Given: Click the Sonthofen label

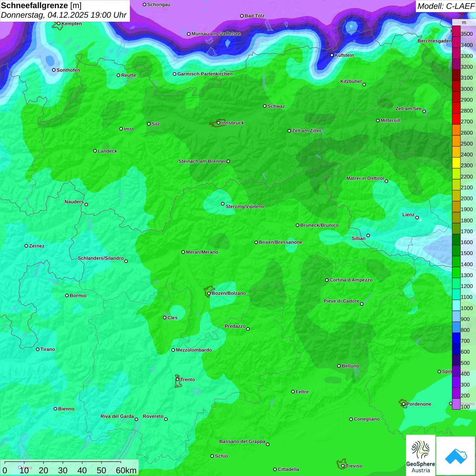Looking at the screenshot, I should (68, 70).
